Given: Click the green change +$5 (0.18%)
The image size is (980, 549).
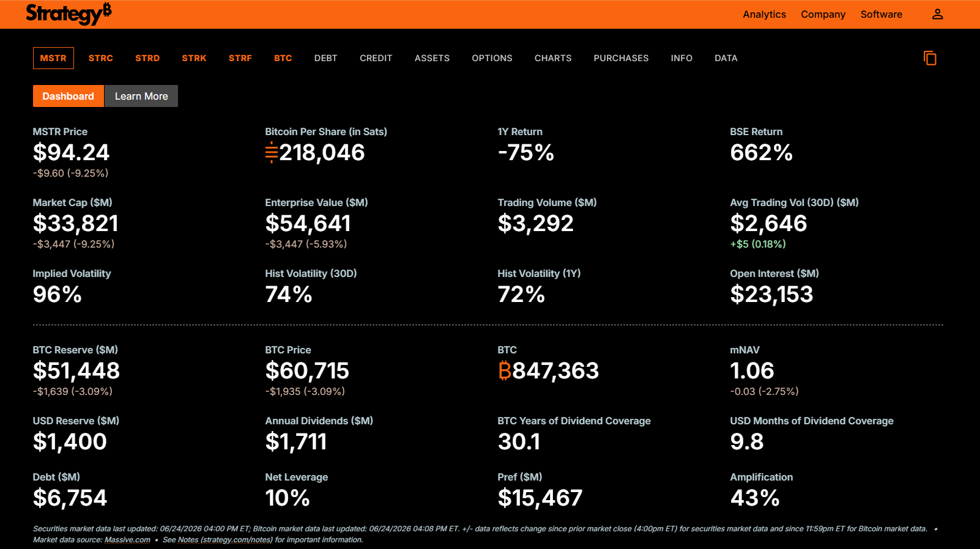Looking at the screenshot, I should click(758, 244).
